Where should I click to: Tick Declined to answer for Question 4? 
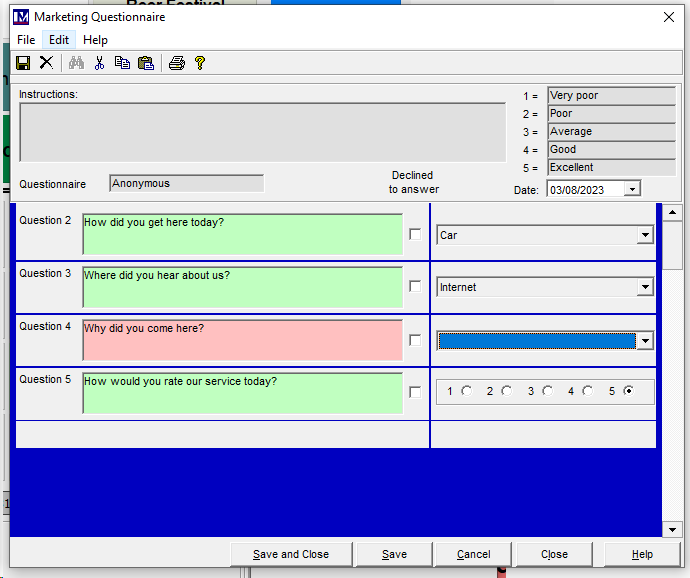pyautogui.click(x=415, y=340)
